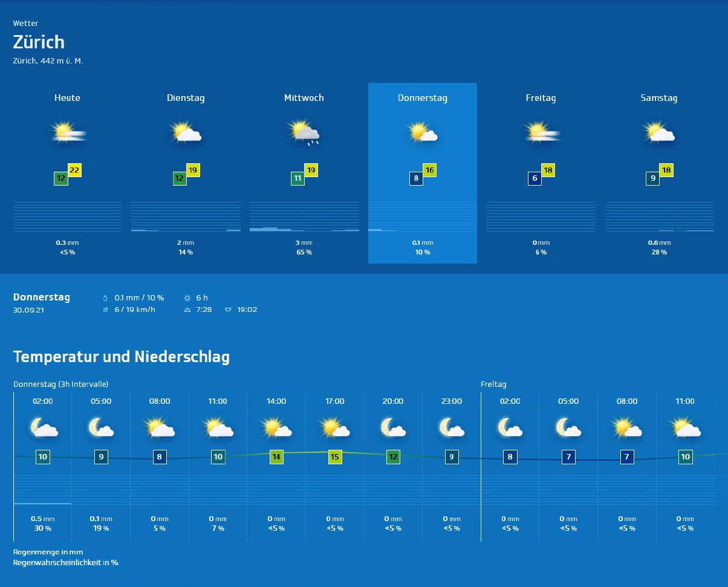Click the Freitag label above hourly forecast

[x=493, y=384]
